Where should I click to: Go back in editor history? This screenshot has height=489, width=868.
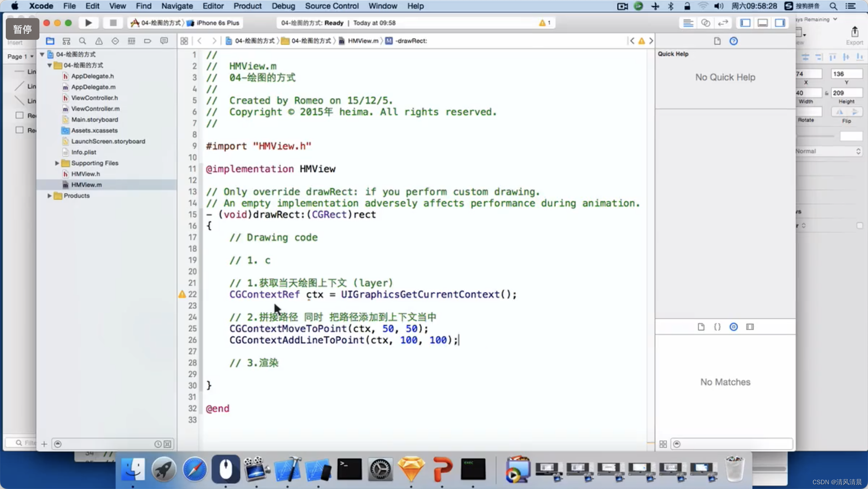200,41
